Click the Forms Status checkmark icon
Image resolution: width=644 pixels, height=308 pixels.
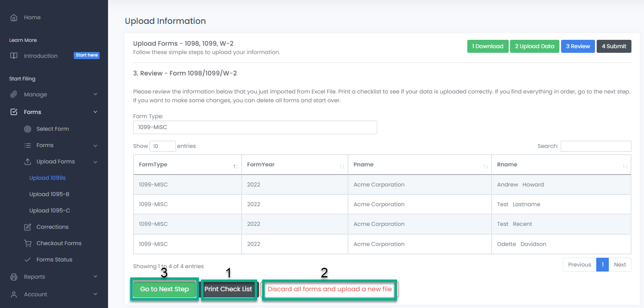(28, 260)
